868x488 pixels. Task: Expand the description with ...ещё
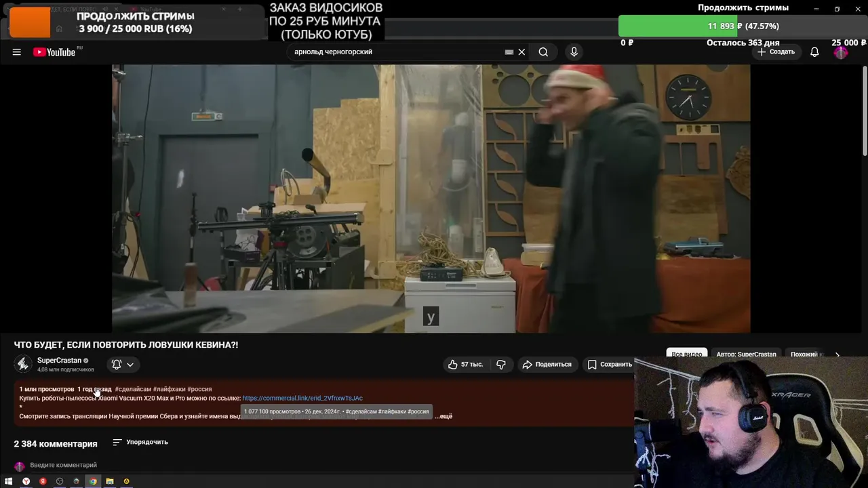pos(443,416)
